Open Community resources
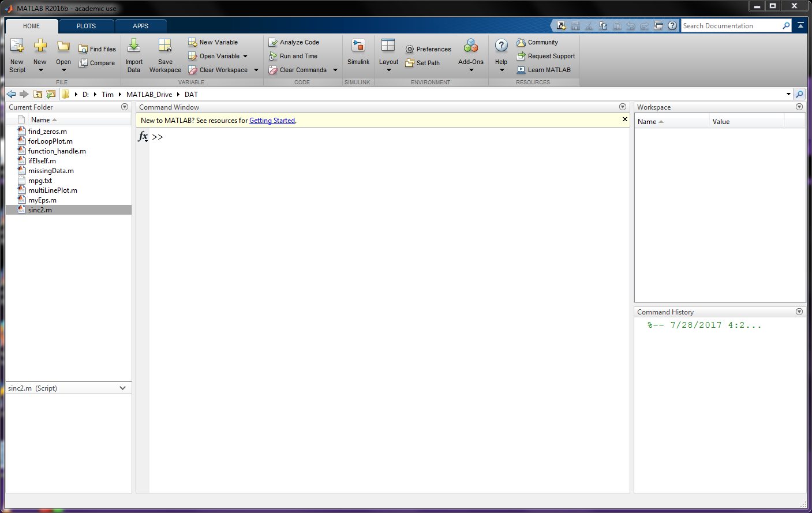Screen dimensions: 812x513 coord(537,42)
